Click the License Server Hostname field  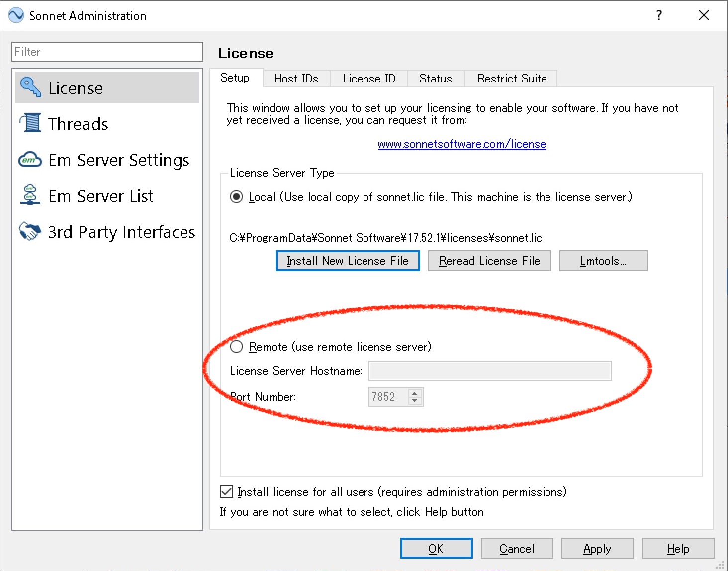click(x=490, y=371)
